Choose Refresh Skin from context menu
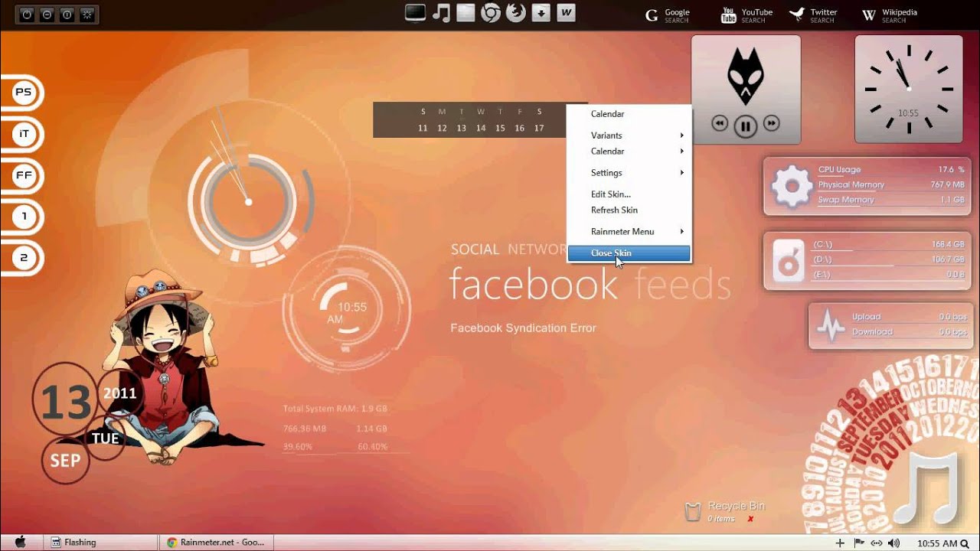 tap(629, 210)
